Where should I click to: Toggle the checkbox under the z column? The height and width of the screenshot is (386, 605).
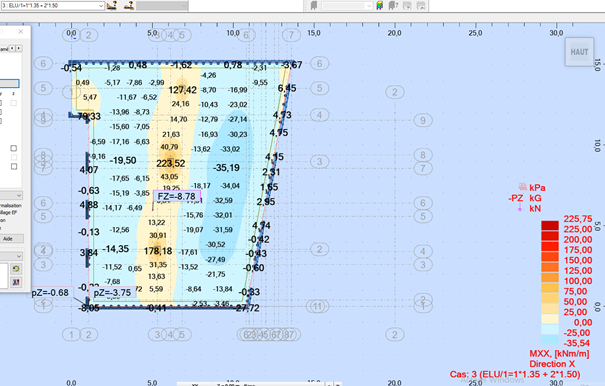pyautogui.click(x=14, y=103)
